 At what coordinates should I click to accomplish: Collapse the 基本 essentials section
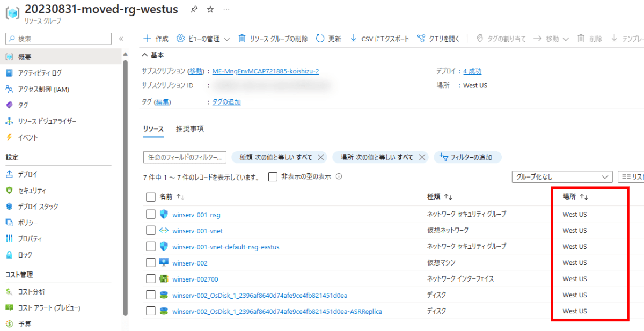coord(153,55)
